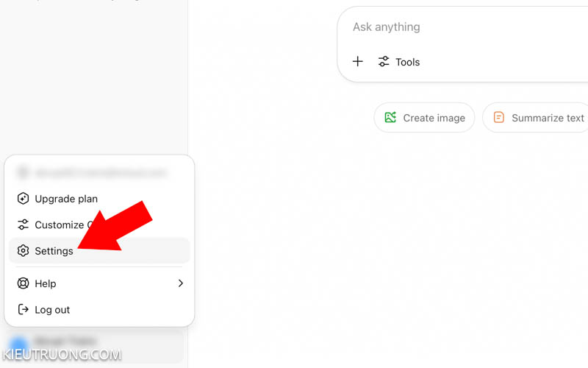This screenshot has height=368, width=588.
Task: Click the Help lifebuoy icon
Action: pos(23,283)
